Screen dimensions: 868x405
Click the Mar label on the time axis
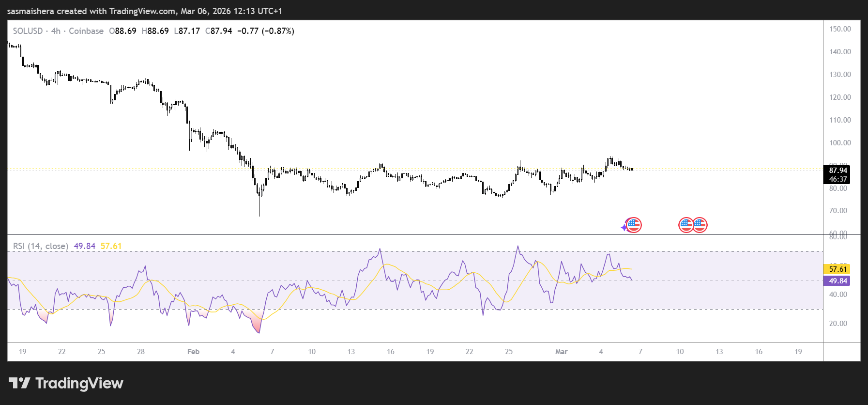tap(561, 352)
